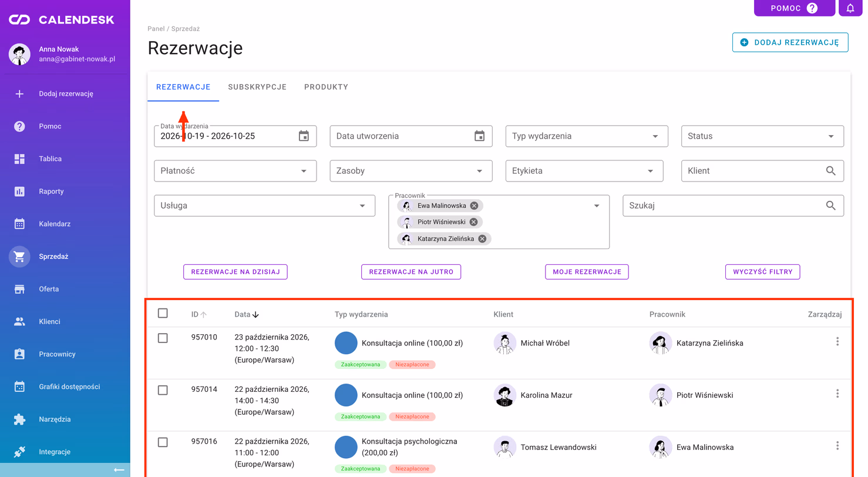Click the Dodaj rezerwację button
The image size is (868, 477).
[790, 42]
